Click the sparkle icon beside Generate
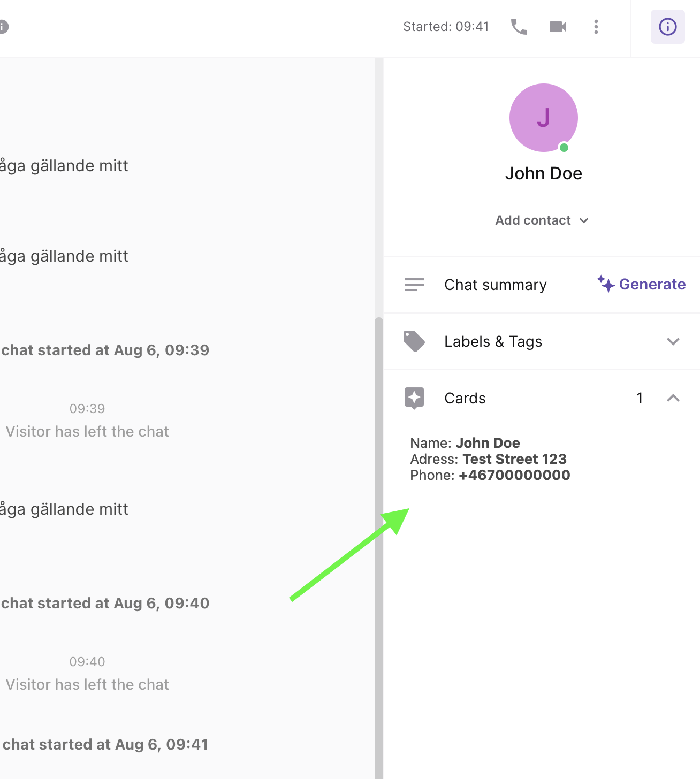 [606, 284]
